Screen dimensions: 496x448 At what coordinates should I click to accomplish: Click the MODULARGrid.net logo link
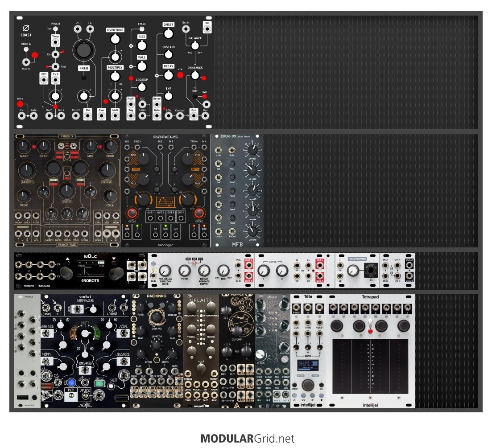(x=248, y=439)
